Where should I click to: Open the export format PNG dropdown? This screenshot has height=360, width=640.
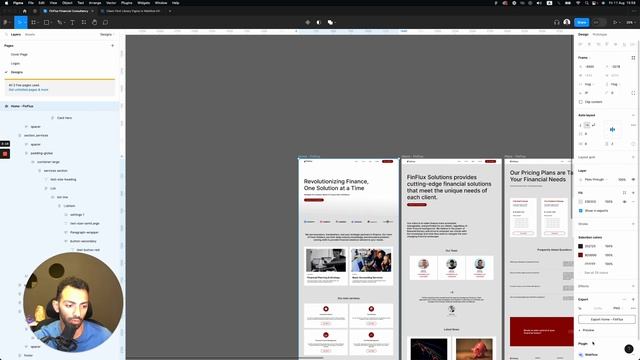(x=617, y=308)
